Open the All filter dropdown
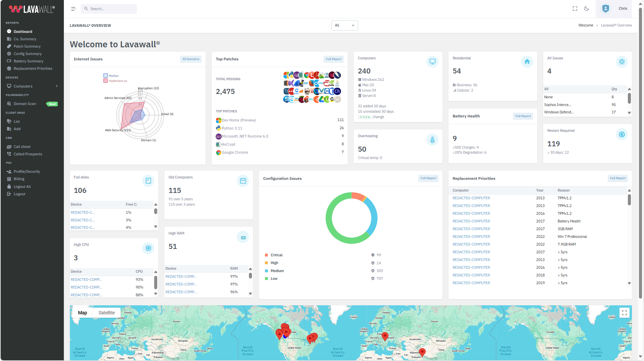 (344, 25)
